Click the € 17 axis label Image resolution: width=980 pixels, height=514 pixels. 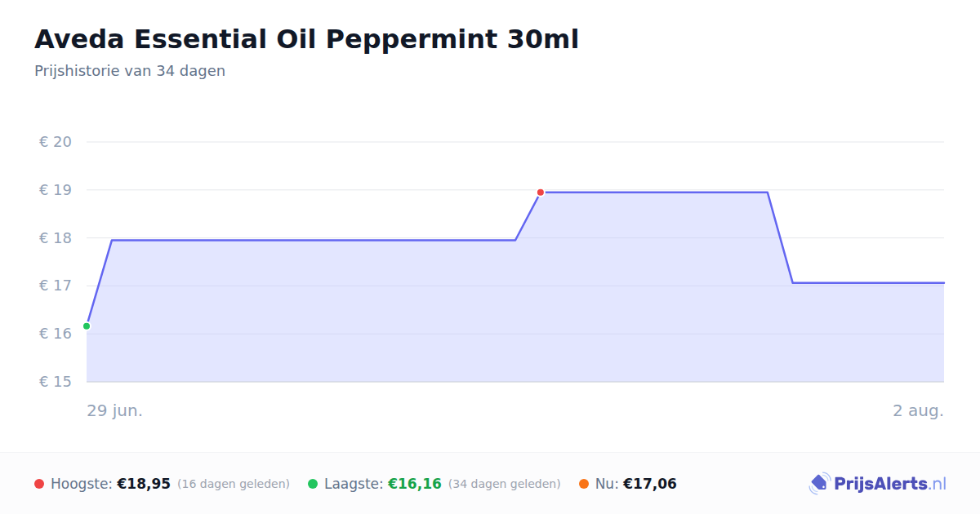pyautogui.click(x=56, y=286)
